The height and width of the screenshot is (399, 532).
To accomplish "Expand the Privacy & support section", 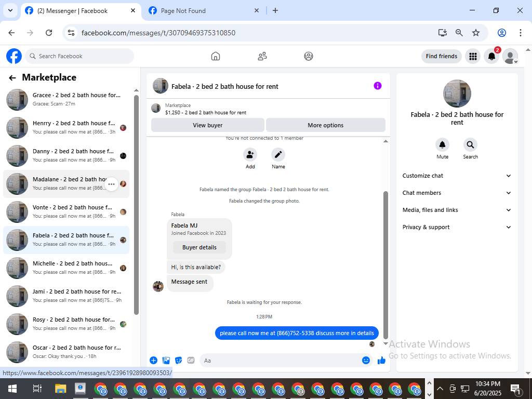I will coord(457,227).
